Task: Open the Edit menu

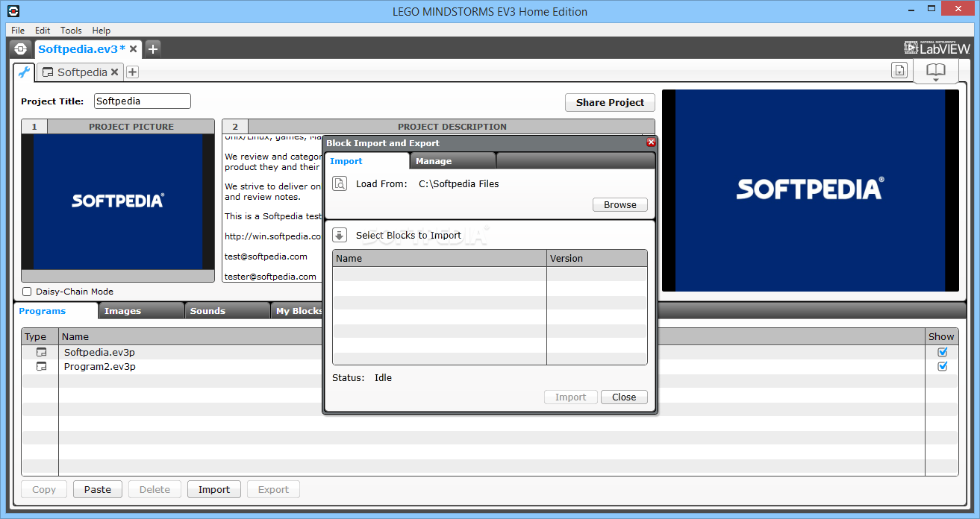Action: [x=43, y=31]
